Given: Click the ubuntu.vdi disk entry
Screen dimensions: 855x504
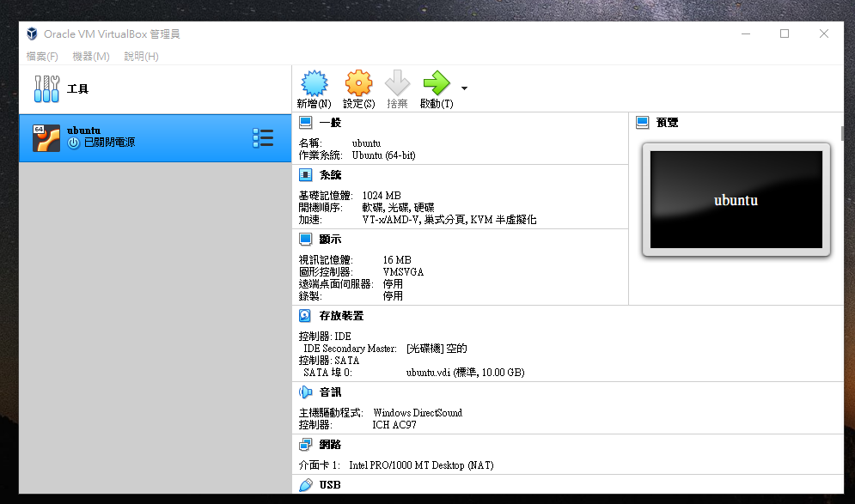Looking at the screenshot, I should 465,372.
